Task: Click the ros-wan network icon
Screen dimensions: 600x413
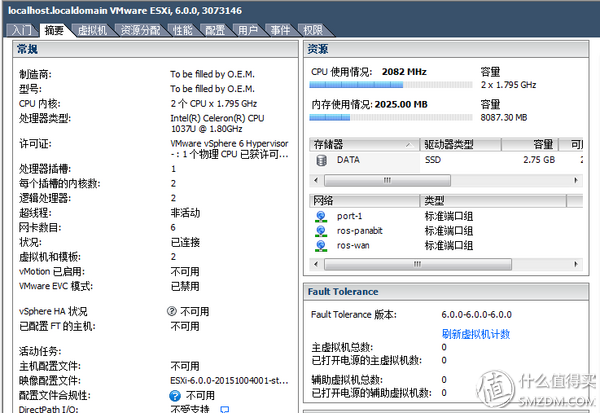Action: pos(321,244)
